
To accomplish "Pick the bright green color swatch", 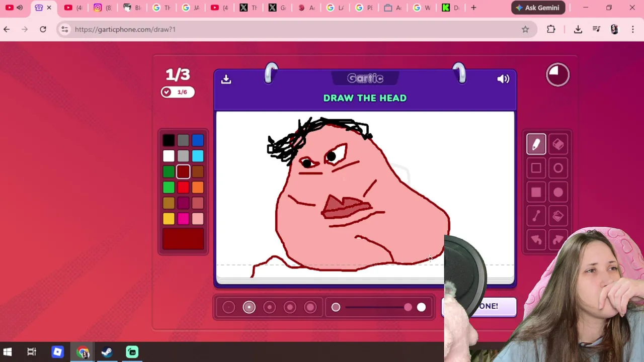I will click(169, 188).
